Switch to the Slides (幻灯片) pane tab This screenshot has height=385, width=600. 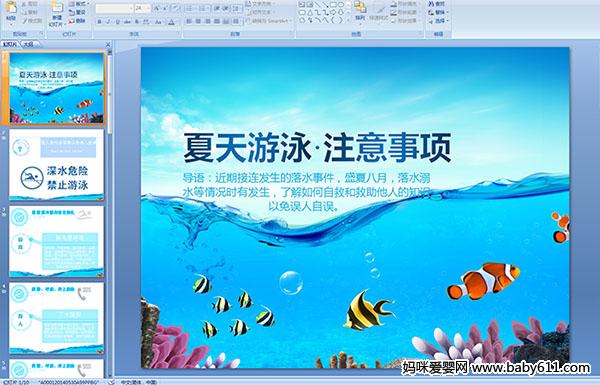[x=10, y=44]
